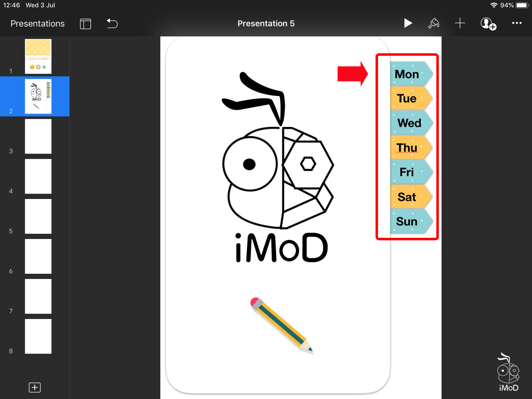Open blank slide 5 thumbnail

[x=38, y=216]
